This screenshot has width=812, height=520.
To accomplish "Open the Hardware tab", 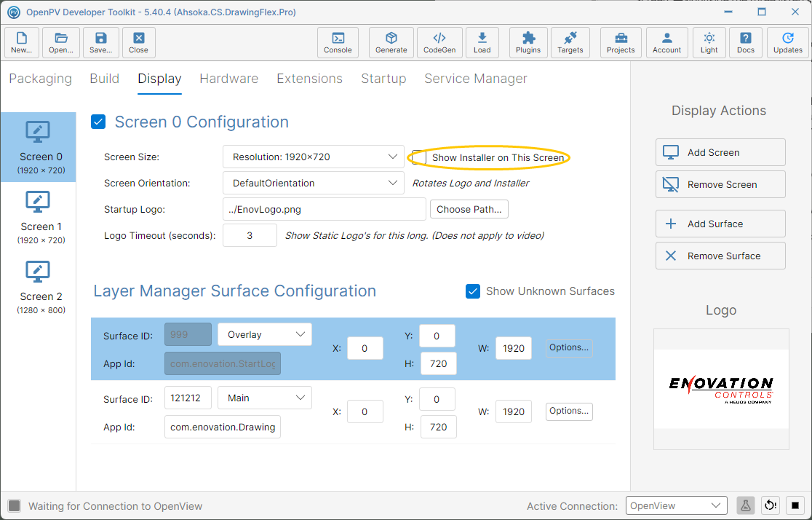I will tap(229, 78).
